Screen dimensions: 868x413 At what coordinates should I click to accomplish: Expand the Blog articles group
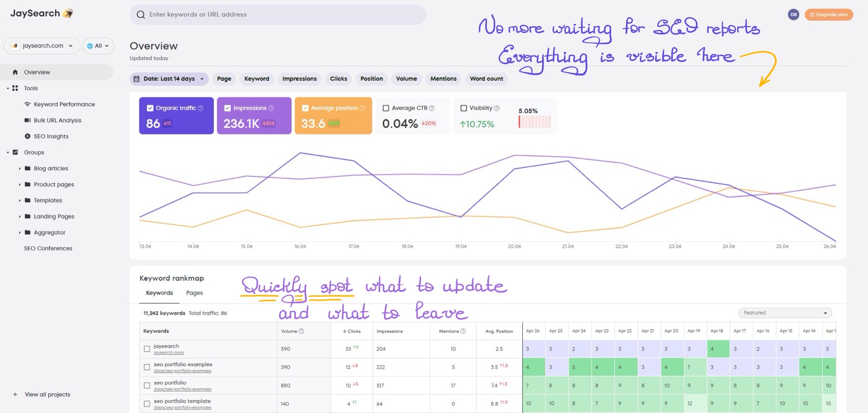[20, 169]
